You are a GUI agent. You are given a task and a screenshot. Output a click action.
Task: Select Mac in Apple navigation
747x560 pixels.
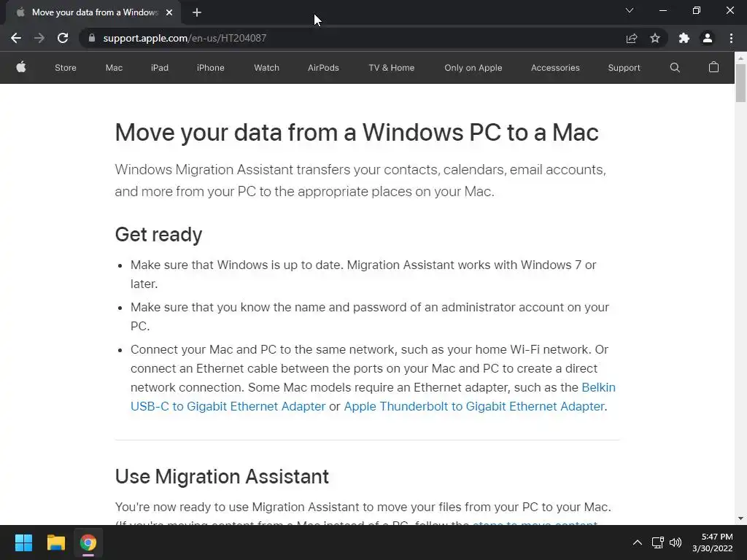[x=114, y=68]
